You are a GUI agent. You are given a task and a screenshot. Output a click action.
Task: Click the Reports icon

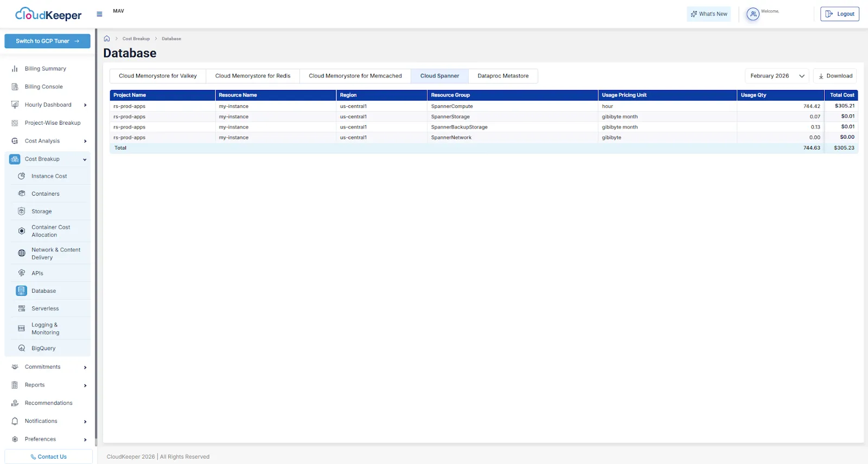click(15, 385)
